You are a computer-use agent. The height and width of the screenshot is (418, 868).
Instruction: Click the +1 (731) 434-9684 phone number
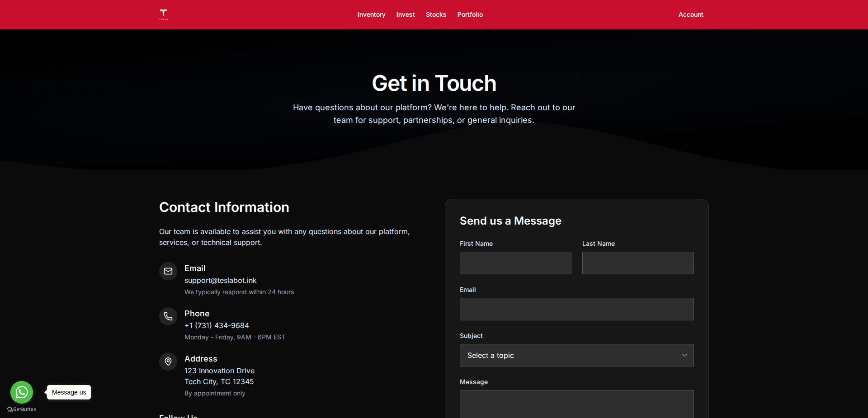[217, 325]
